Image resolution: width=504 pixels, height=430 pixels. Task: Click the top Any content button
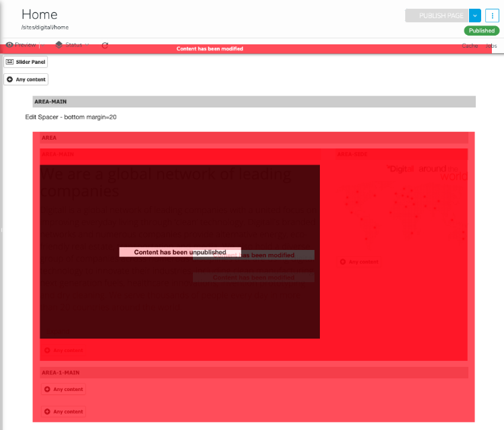pos(26,79)
